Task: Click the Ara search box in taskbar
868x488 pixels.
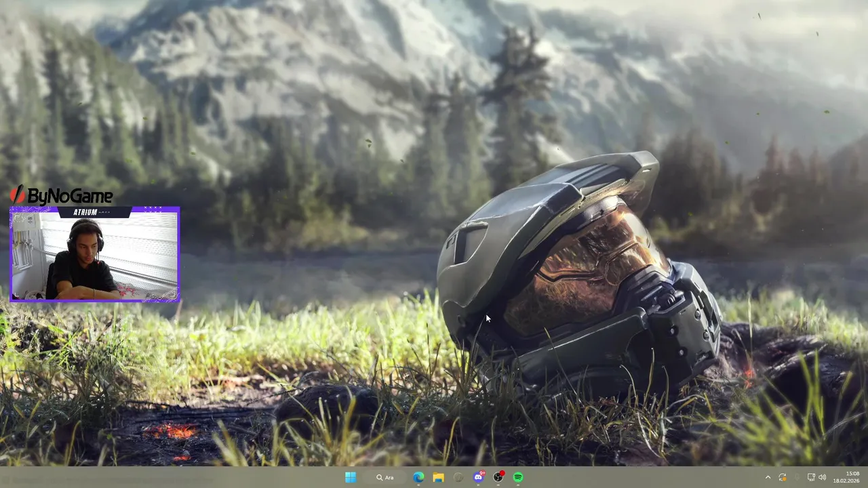Action: click(385, 477)
